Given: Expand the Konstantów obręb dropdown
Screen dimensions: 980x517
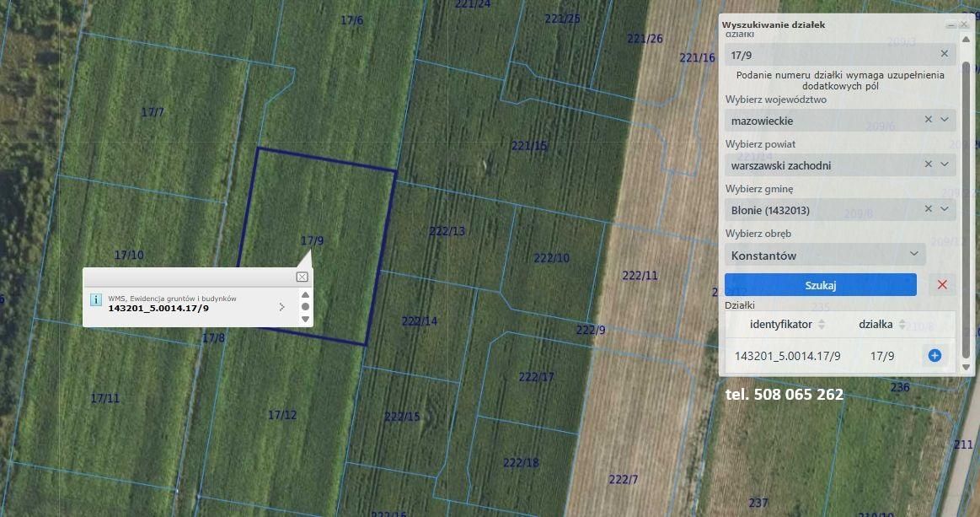Looking at the screenshot, I should (913, 254).
